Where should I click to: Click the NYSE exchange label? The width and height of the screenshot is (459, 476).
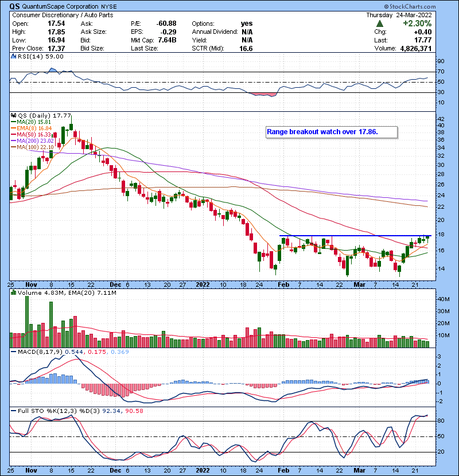pyautogui.click(x=109, y=7)
